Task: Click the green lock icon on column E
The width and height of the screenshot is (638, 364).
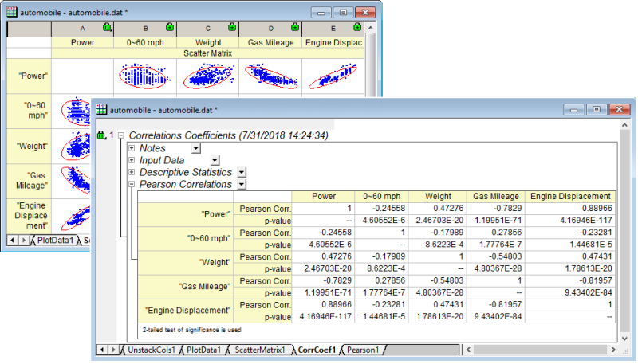Action: click(x=357, y=27)
